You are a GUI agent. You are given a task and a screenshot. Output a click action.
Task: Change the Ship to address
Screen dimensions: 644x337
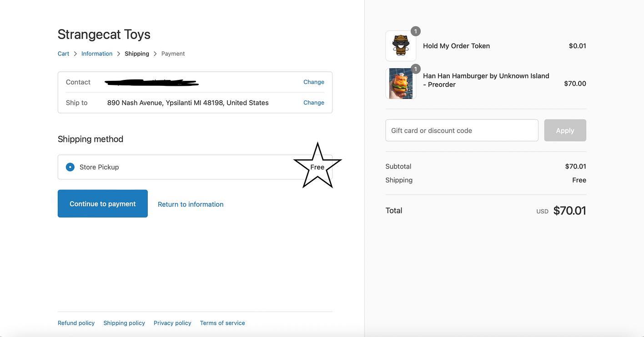coord(314,103)
